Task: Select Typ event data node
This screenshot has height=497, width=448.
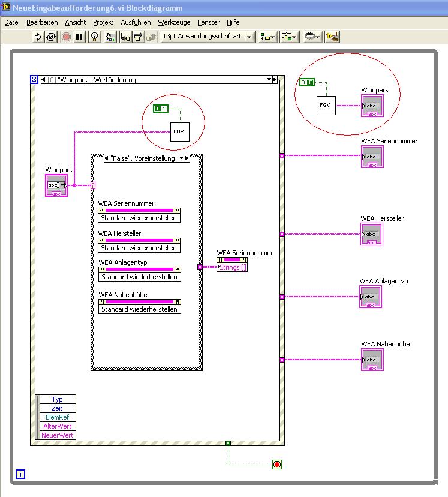Action: pyautogui.click(x=58, y=399)
